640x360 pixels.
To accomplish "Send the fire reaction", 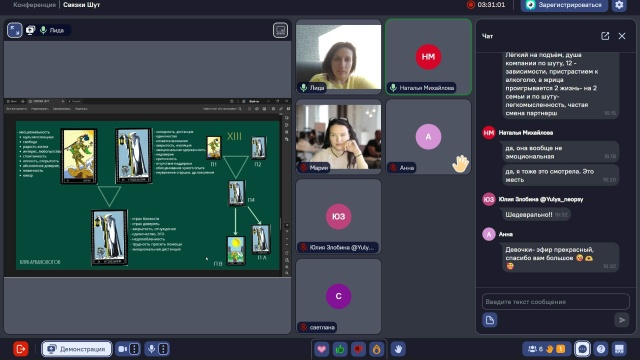I will 377,349.
